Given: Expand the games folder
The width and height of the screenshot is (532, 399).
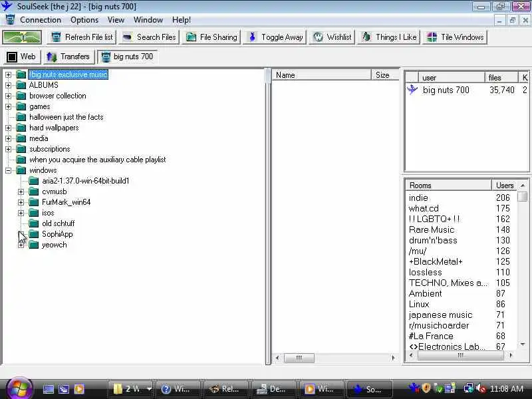Looking at the screenshot, I should point(8,106).
